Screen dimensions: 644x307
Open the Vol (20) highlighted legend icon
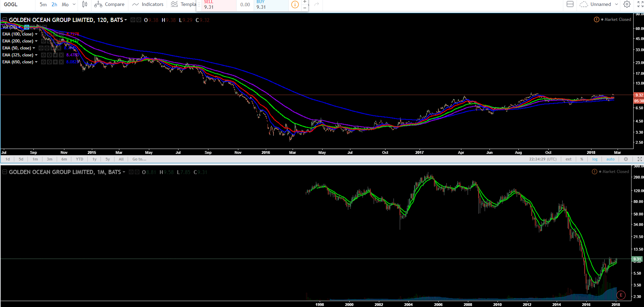click(x=26, y=27)
